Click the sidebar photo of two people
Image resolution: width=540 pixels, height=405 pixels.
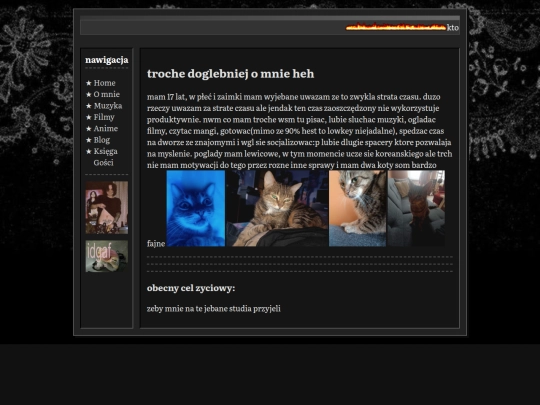pyautogui.click(x=107, y=208)
